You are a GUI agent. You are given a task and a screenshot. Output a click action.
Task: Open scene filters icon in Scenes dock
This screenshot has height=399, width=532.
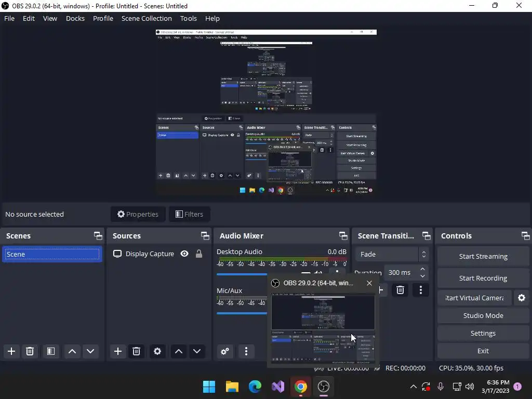click(51, 351)
